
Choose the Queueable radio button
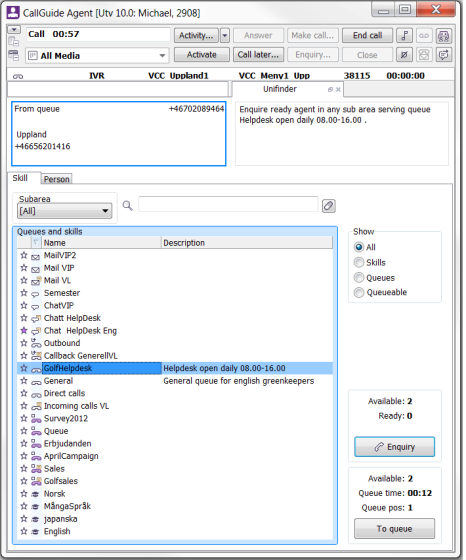click(359, 292)
